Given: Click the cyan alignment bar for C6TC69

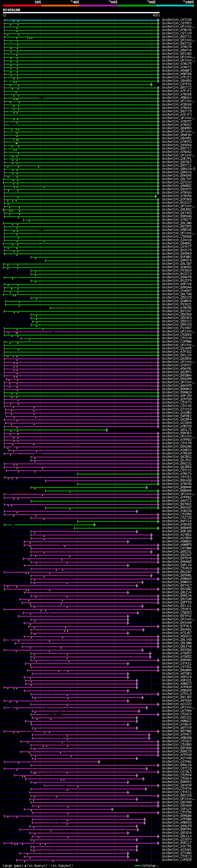Looking at the screenshot, I should tap(81, 20).
